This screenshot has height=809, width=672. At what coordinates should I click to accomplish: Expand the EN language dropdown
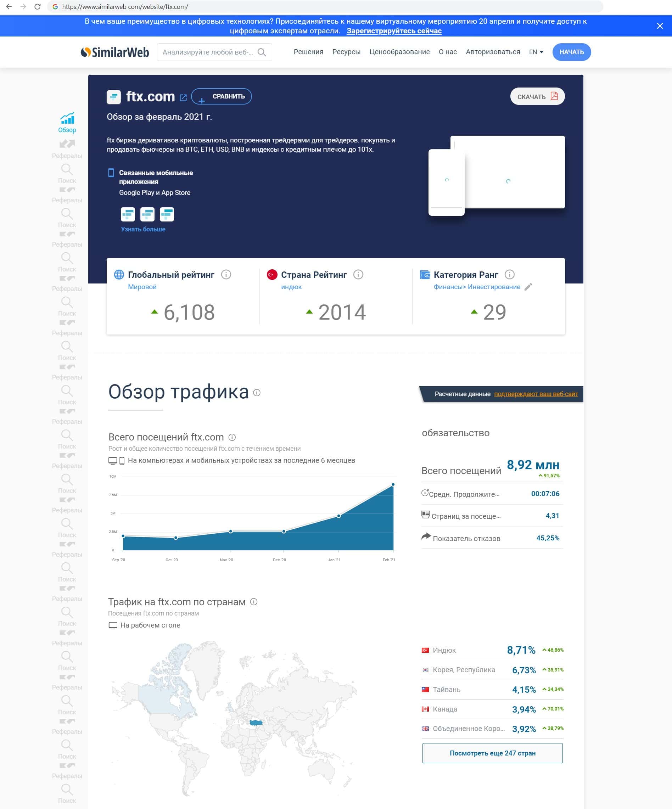pos(536,52)
